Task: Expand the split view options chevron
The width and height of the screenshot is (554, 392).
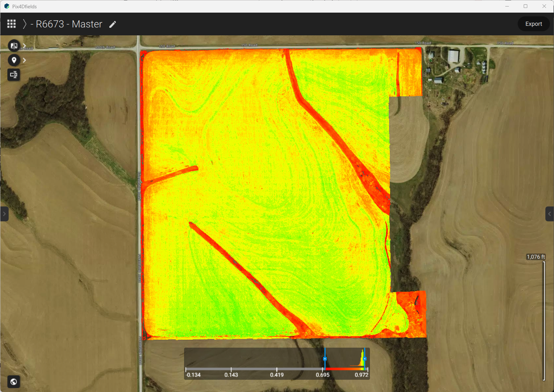Action: 24,45
